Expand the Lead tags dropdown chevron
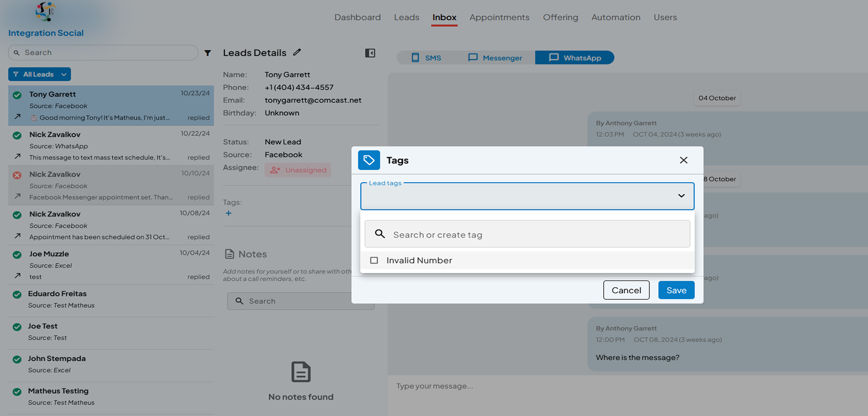The height and width of the screenshot is (416, 868). (681, 196)
